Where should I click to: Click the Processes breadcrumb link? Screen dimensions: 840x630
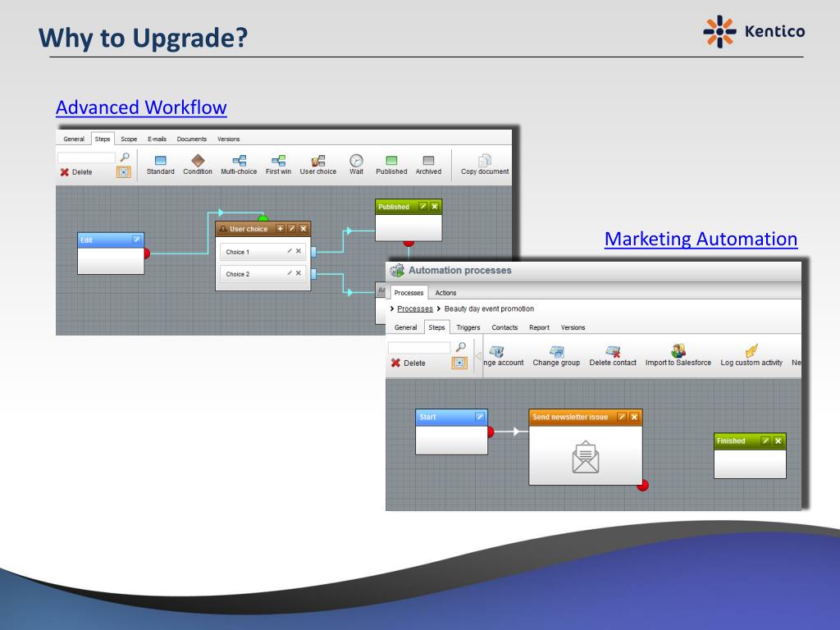click(415, 308)
